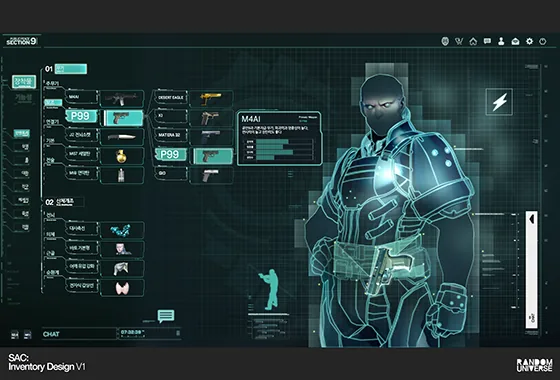The width and height of the screenshot is (560, 380).
Task: Select the small teal highlighted item in left list
Action: point(22,134)
